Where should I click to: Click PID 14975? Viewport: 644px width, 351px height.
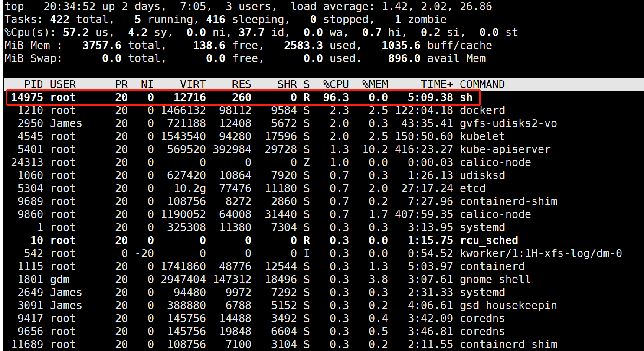(x=27, y=97)
